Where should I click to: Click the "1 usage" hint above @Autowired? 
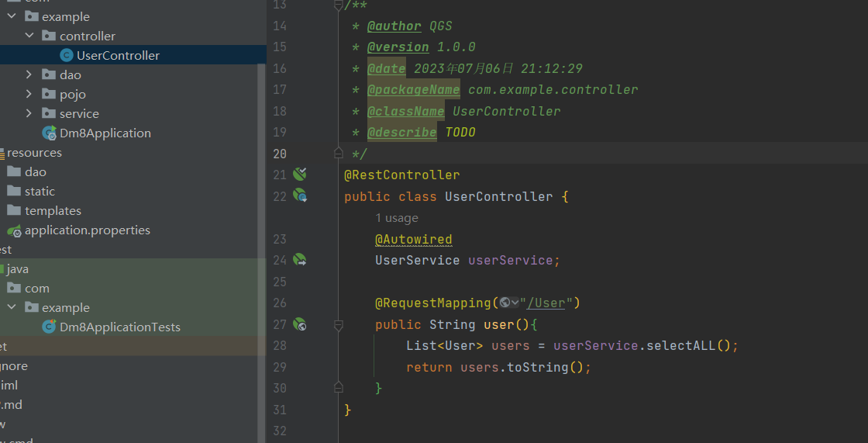397,218
